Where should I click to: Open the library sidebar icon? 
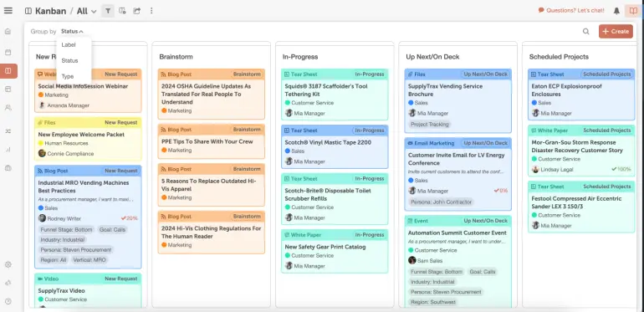tap(8, 168)
